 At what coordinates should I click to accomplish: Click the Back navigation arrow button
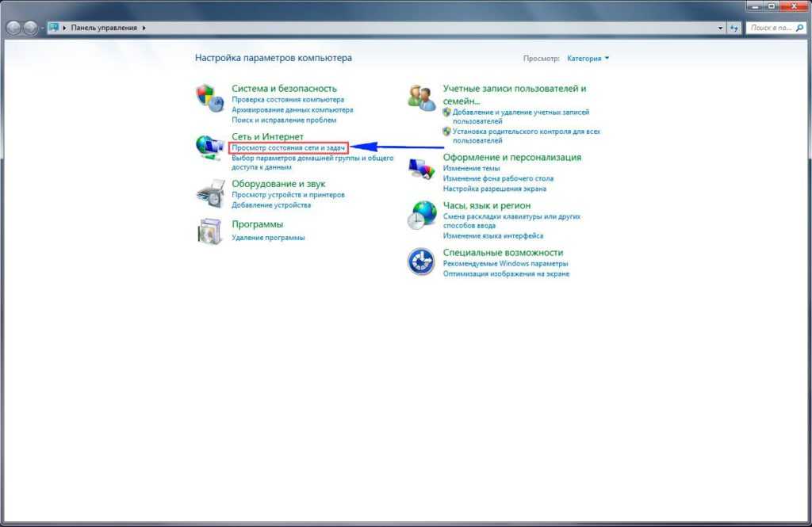tap(13, 28)
